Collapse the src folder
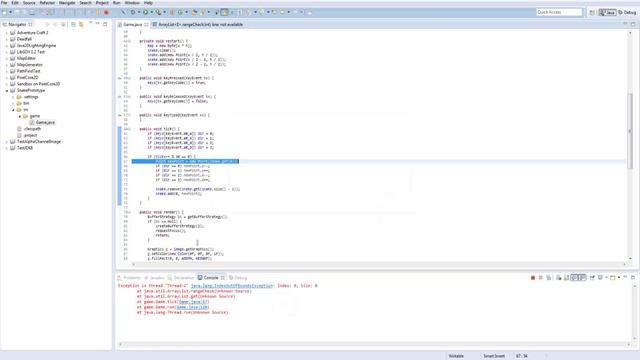The height and width of the screenshot is (360, 640). (13, 109)
